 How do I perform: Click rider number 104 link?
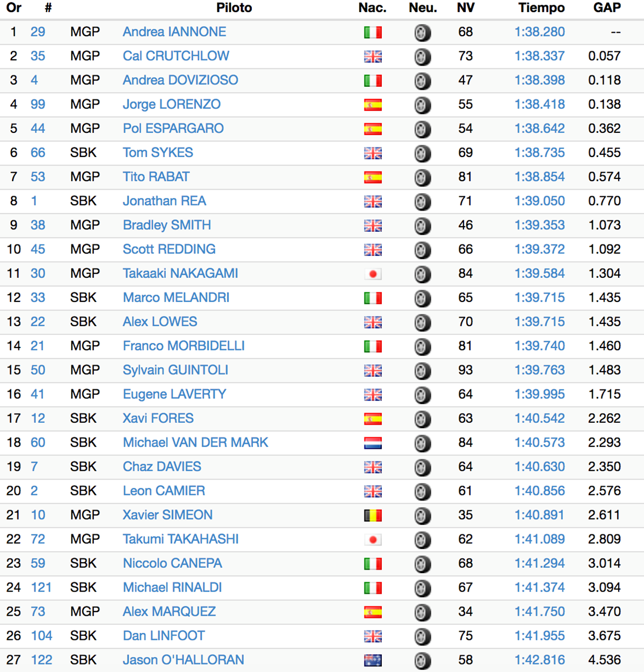41,636
